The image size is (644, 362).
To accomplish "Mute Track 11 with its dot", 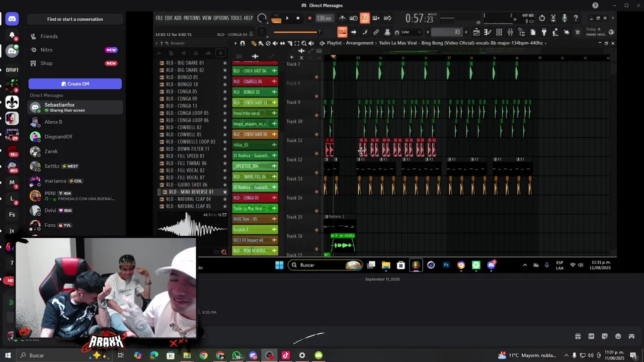I will pos(316,153).
